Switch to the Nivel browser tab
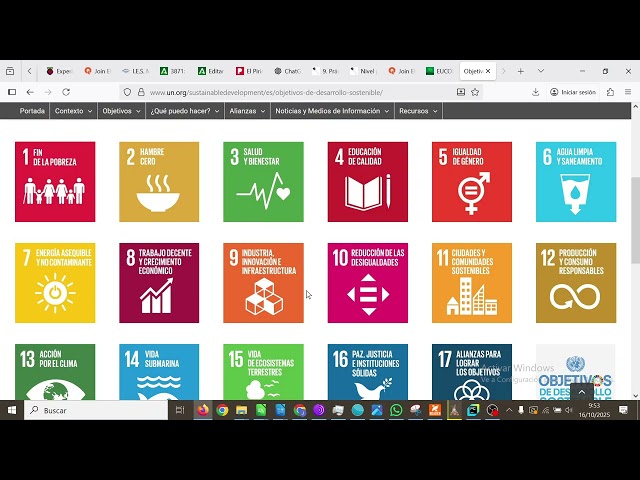640x480 pixels. [x=363, y=71]
